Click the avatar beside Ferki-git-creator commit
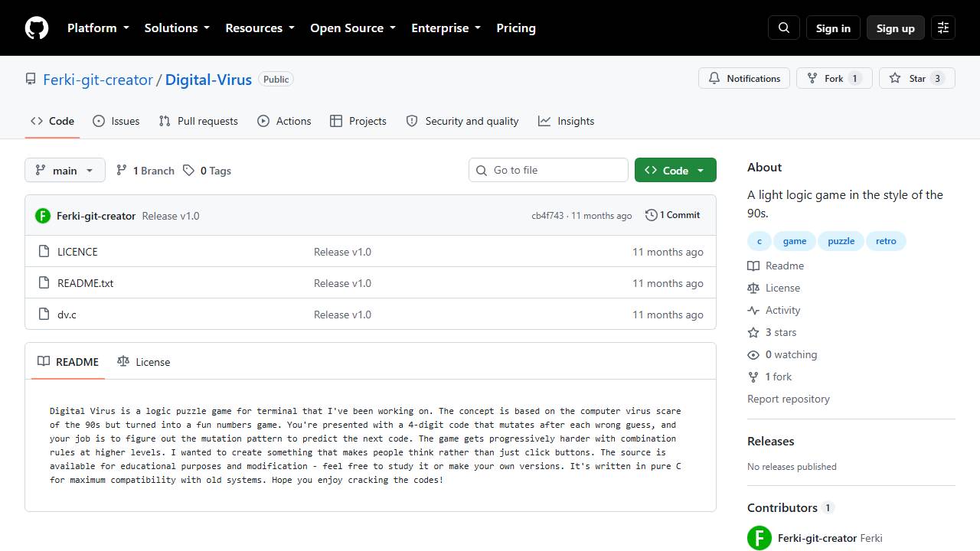This screenshot has width=980, height=551. coord(43,216)
